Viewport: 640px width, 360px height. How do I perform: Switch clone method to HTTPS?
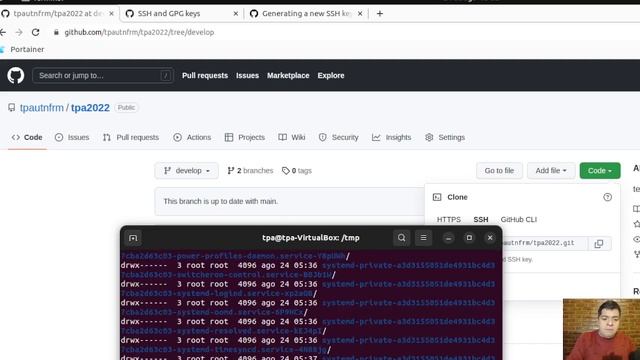point(449,220)
